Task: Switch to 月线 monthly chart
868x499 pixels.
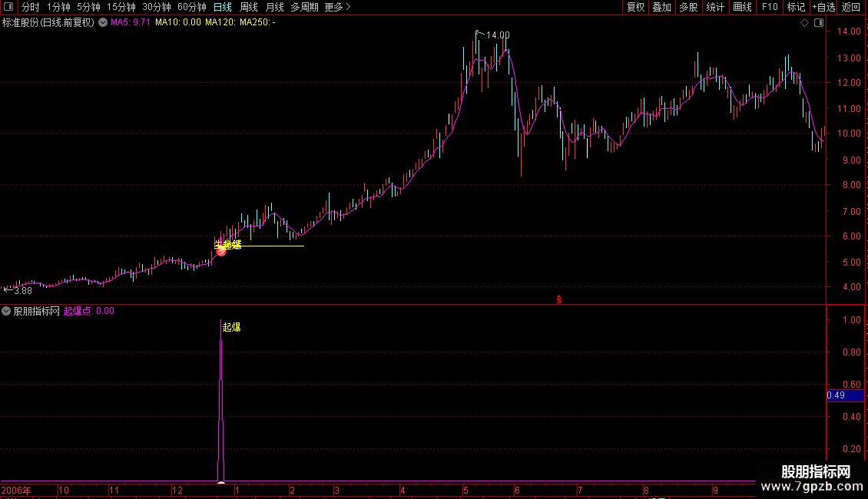Action: (274, 7)
